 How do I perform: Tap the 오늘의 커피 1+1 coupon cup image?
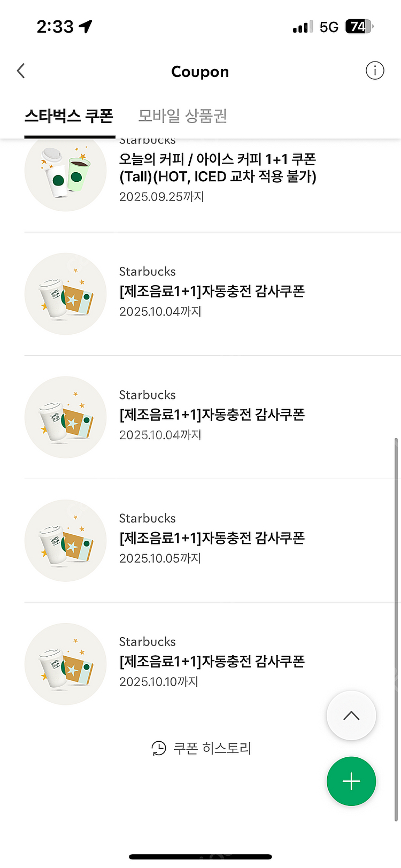[66, 172]
